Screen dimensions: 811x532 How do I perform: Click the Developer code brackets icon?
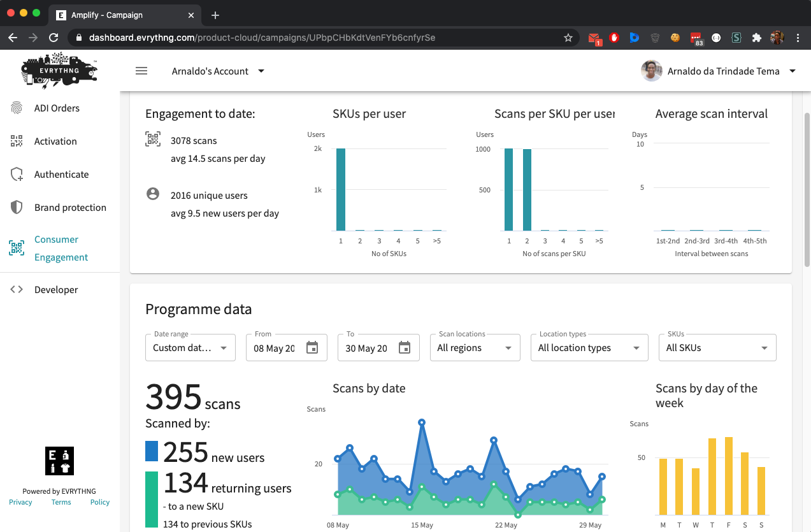(17, 290)
